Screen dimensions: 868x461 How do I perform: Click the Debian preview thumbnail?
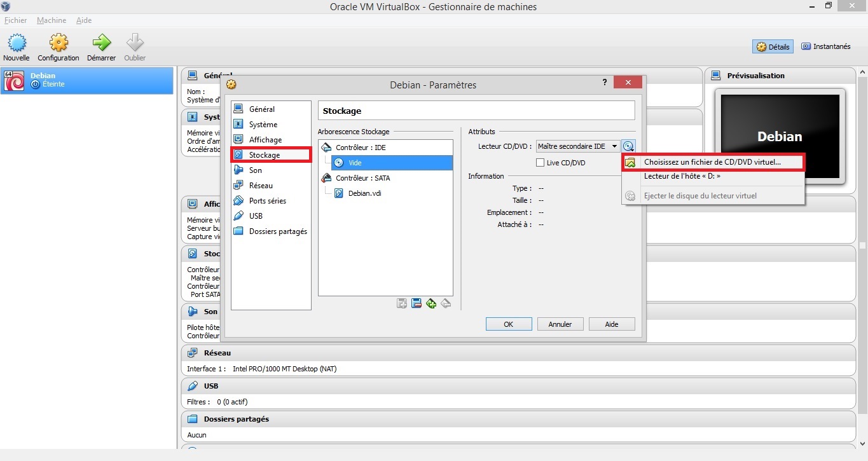tap(780, 136)
